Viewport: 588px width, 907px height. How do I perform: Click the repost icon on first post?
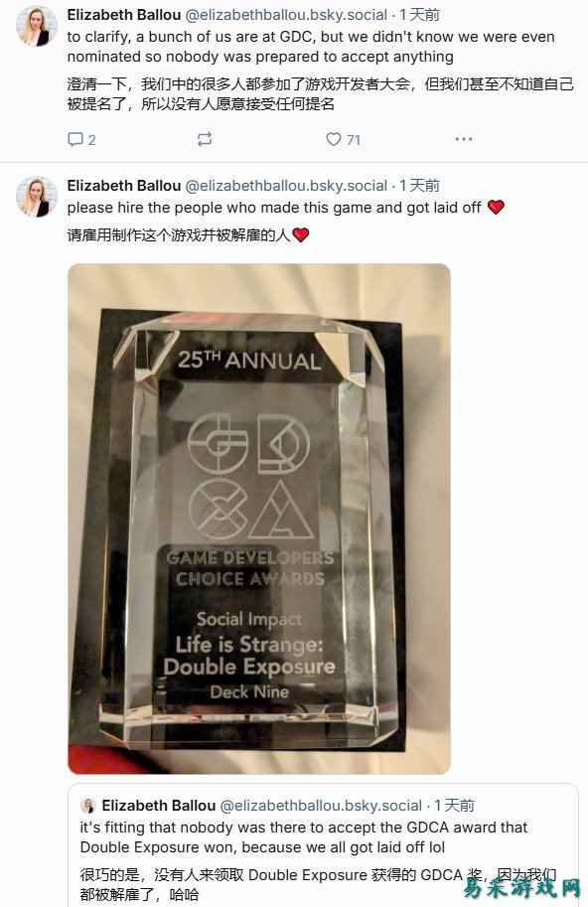[205, 139]
